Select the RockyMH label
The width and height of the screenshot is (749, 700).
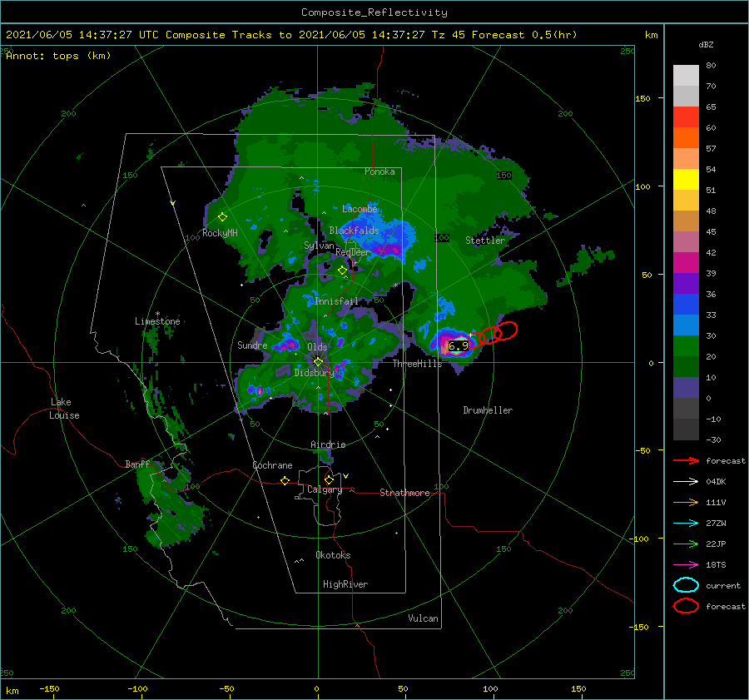(x=220, y=233)
